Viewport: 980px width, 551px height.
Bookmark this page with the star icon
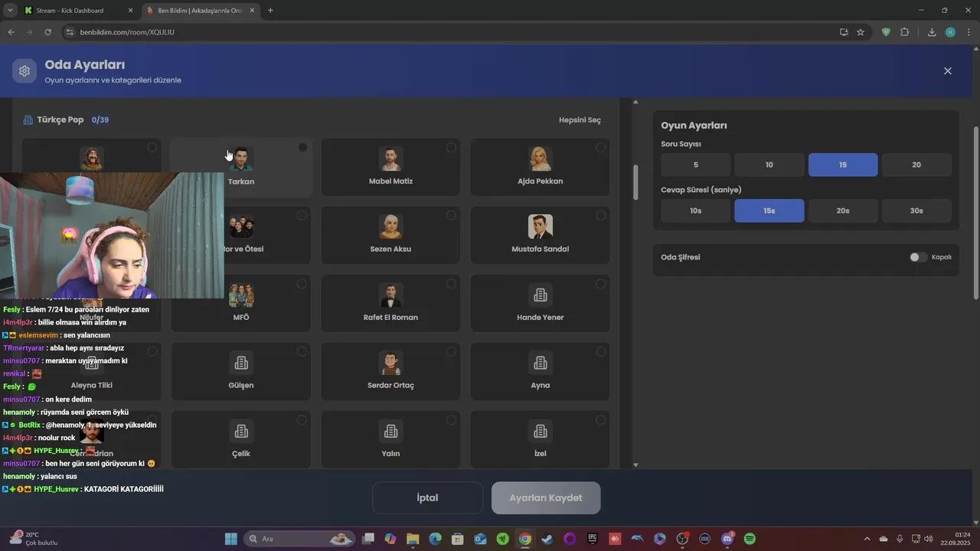coord(861,32)
